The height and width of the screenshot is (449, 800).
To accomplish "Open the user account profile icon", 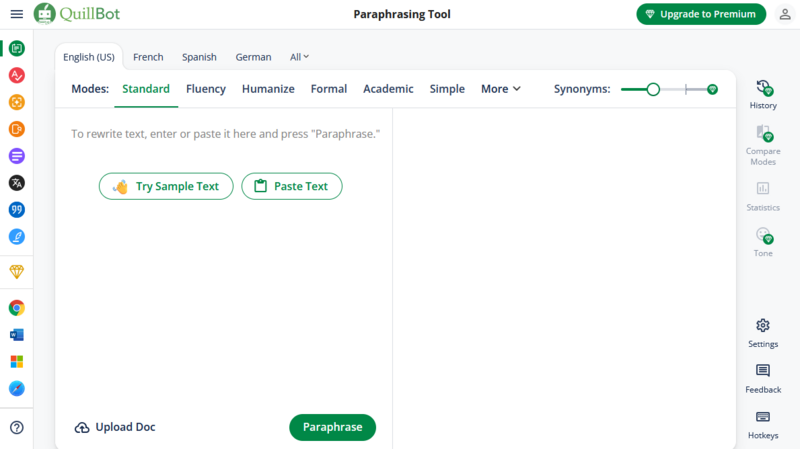I will (x=784, y=14).
